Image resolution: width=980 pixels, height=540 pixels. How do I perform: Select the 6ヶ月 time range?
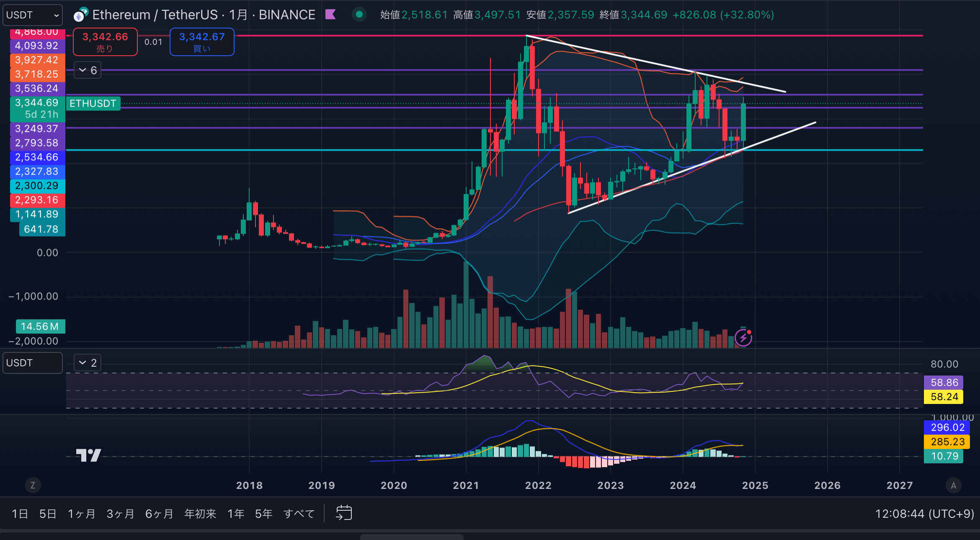coord(159,514)
